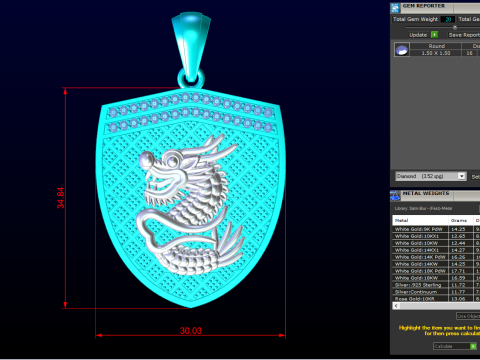Click the GEM REPORTER panel title
Image resolution: width=480 pixels, height=360 pixels.
(x=423, y=6)
